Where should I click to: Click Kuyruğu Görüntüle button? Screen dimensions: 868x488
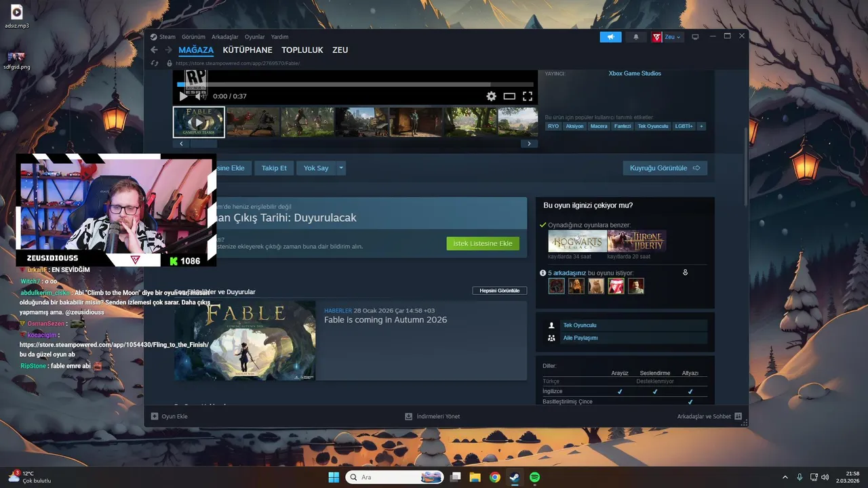click(665, 168)
